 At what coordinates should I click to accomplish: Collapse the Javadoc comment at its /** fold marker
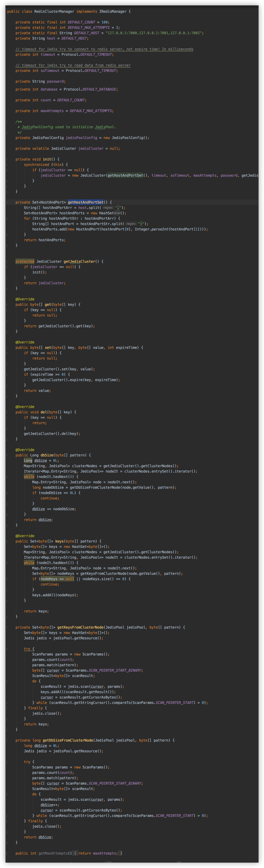[6, 122]
